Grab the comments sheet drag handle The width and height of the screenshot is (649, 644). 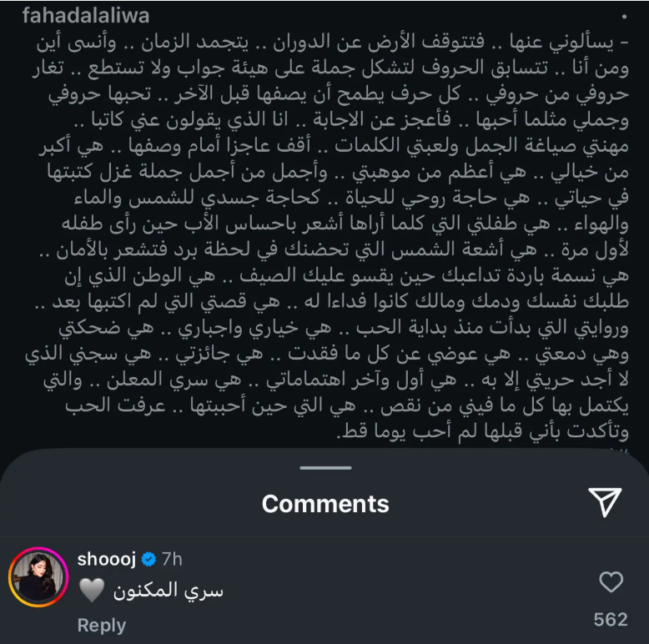point(325,468)
